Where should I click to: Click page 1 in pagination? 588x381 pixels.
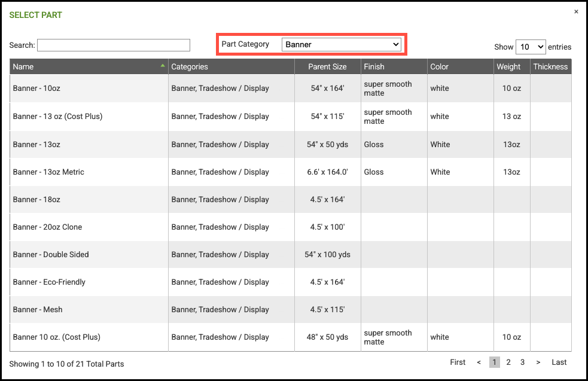click(x=494, y=362)
